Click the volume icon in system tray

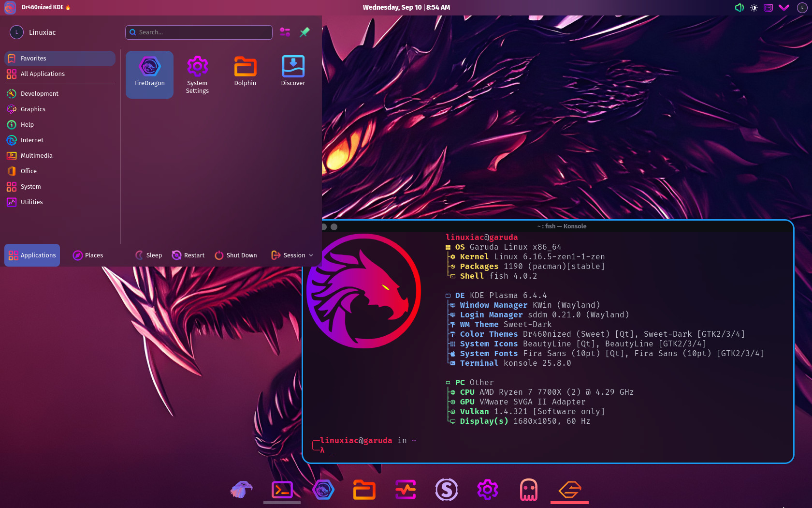click(739, 8)
